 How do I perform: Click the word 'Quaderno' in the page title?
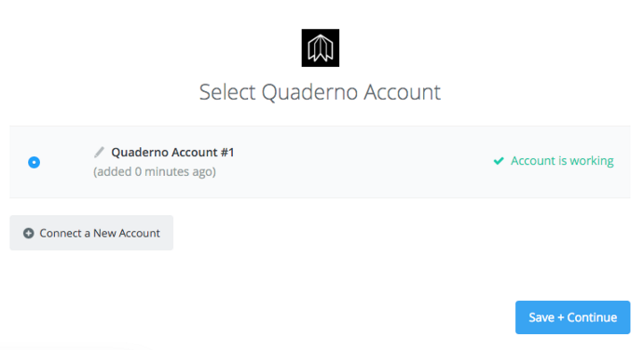click(x=309, y=93)
